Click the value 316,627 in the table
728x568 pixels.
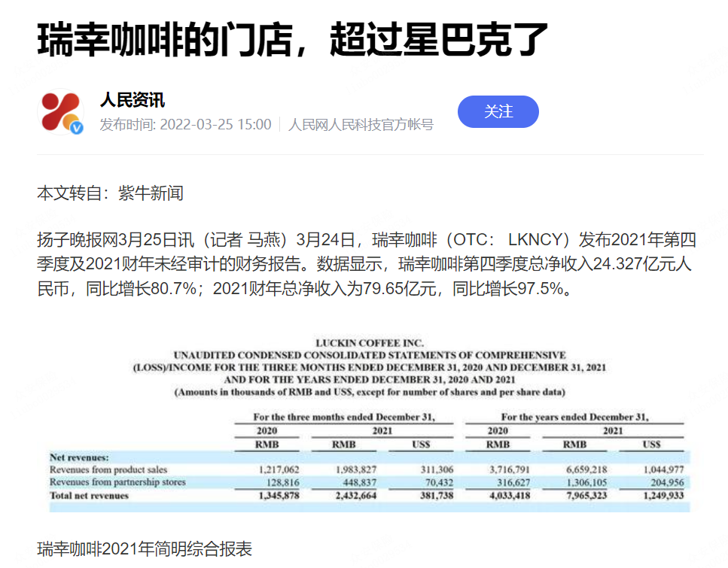coord(513,483)
